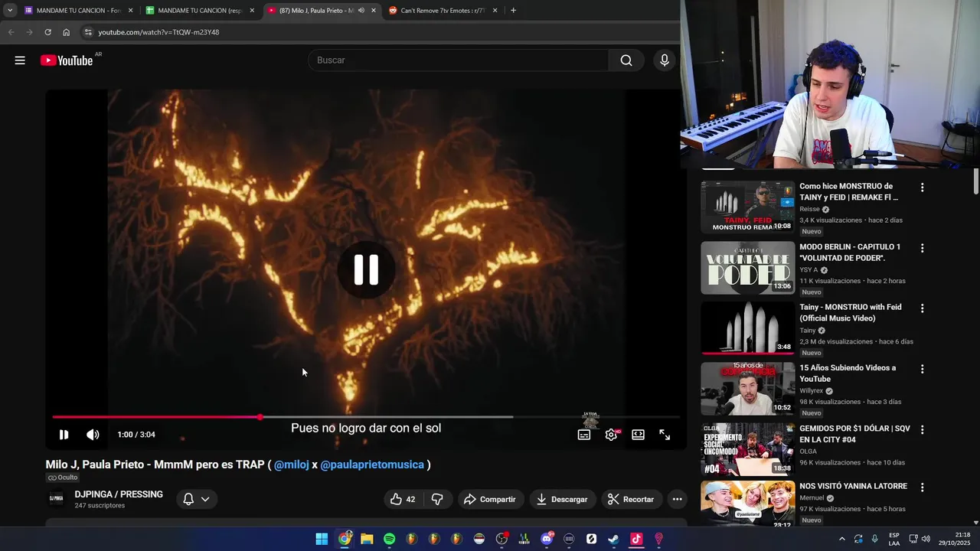Open the Compartir share dialog
The image size is (980, 551).
[x=490, y=499]
